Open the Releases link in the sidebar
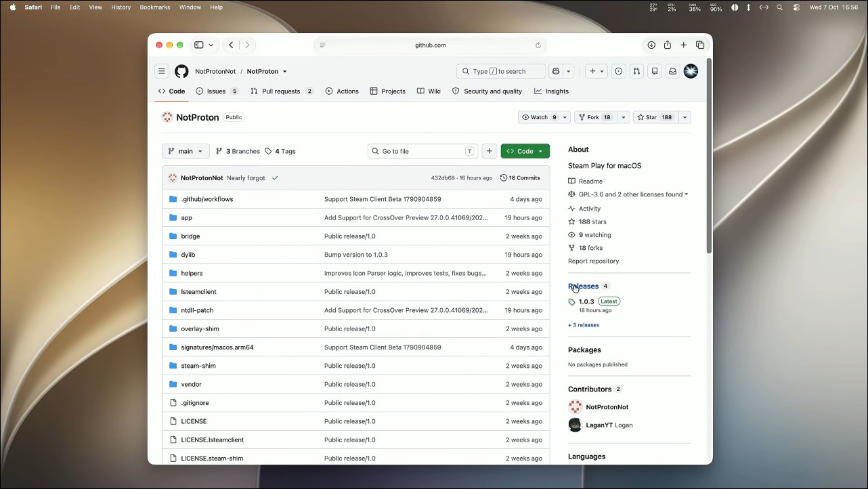The width and height of the screenshot is (868, 489). coord(583,286)
